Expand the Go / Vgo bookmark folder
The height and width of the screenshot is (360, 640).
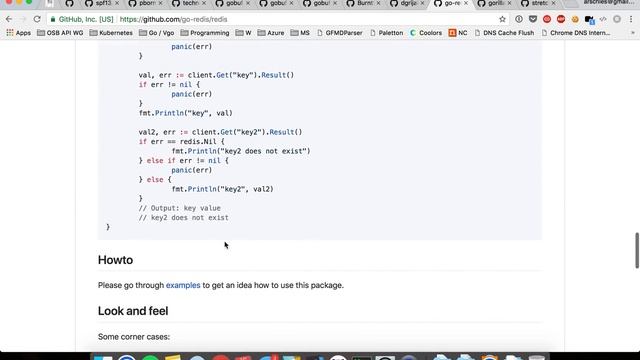tap(156, 33)
